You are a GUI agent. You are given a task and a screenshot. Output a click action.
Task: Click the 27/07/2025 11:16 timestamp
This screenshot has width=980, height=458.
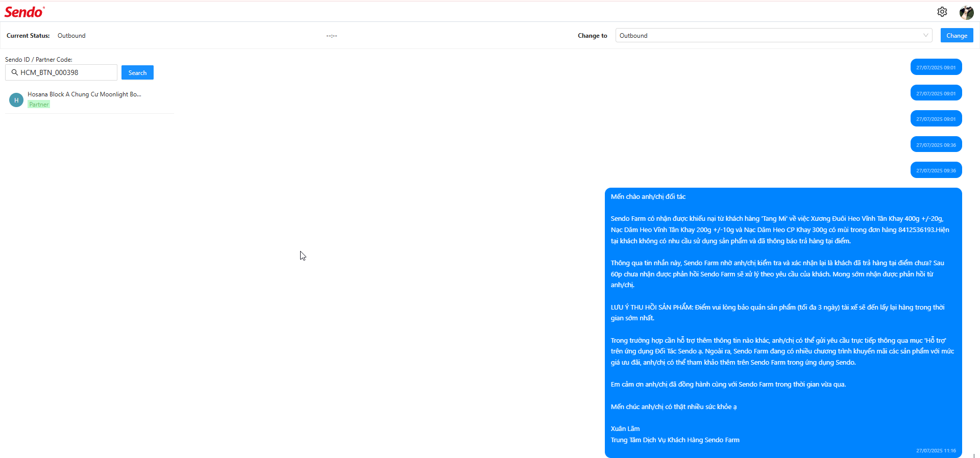[936, 451]
